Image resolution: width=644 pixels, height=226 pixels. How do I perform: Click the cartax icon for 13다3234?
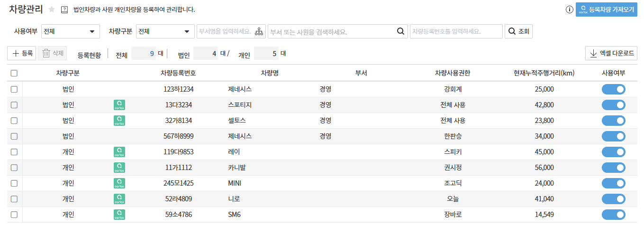(x=119, y=105)
